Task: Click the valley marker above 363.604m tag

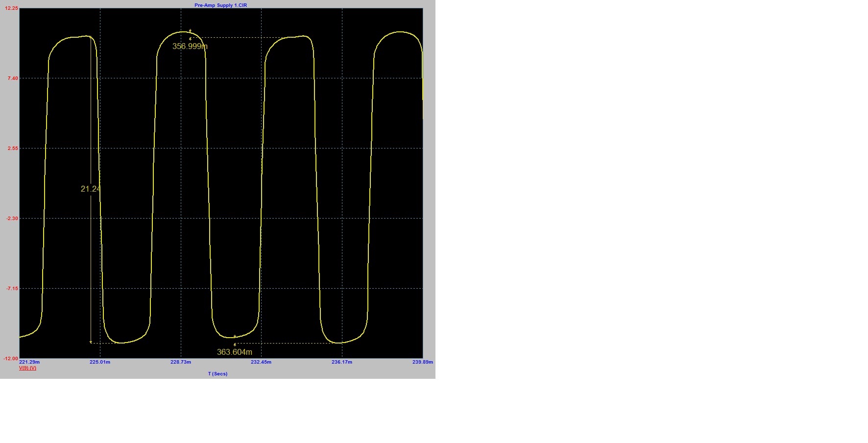Action: tap(235, 337)
